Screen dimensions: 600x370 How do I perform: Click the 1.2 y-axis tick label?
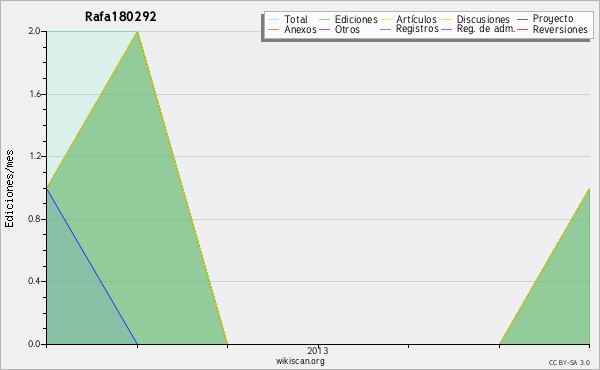(34, 156)
